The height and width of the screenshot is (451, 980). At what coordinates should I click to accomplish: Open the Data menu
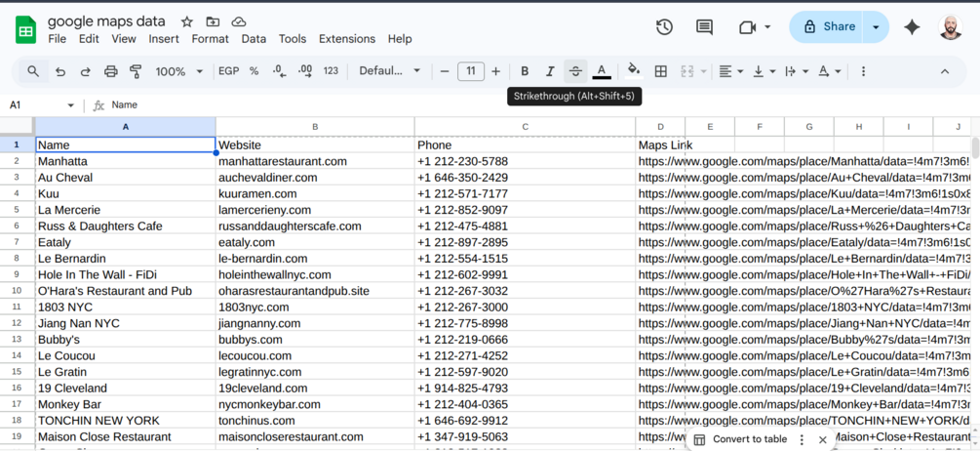pos(254,39)
